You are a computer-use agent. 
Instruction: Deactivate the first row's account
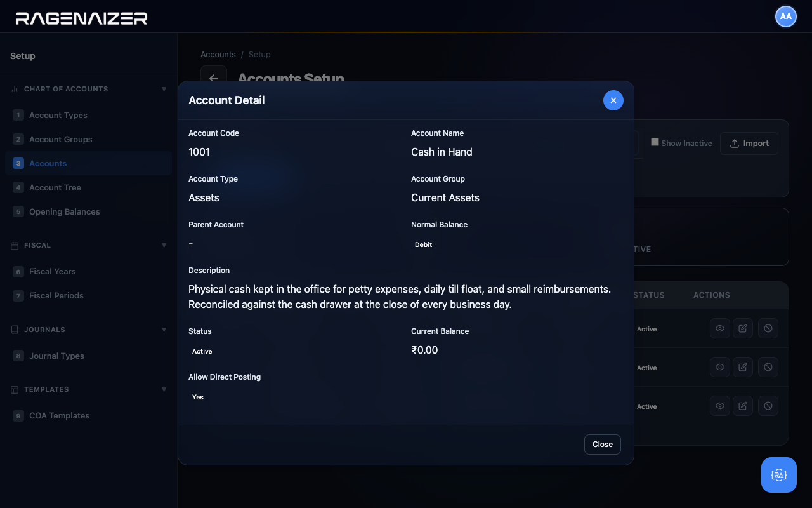(x=768, y=328)
